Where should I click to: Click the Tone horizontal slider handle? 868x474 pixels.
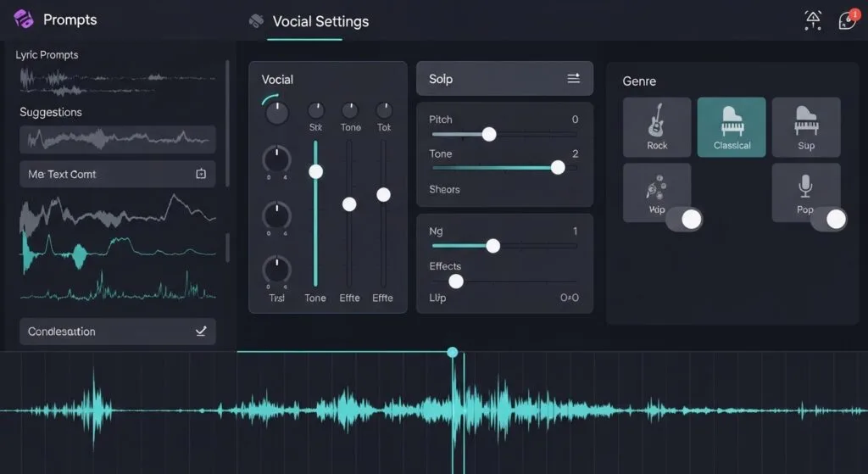(558, 167)
